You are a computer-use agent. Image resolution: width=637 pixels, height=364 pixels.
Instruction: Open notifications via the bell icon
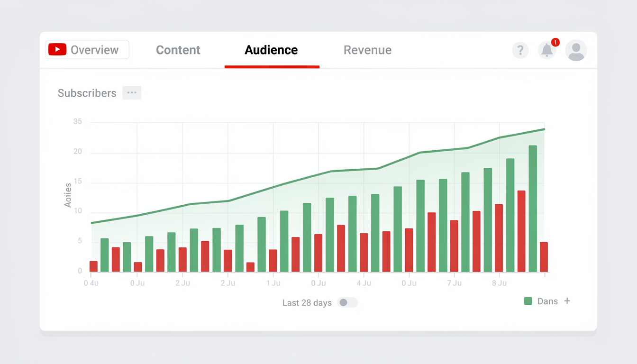coord(547,50)
